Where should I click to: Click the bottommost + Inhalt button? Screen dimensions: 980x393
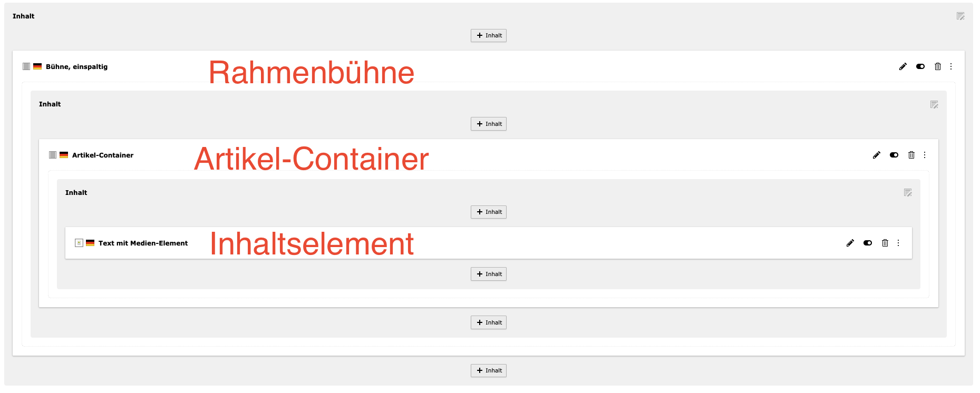[489, 370]
